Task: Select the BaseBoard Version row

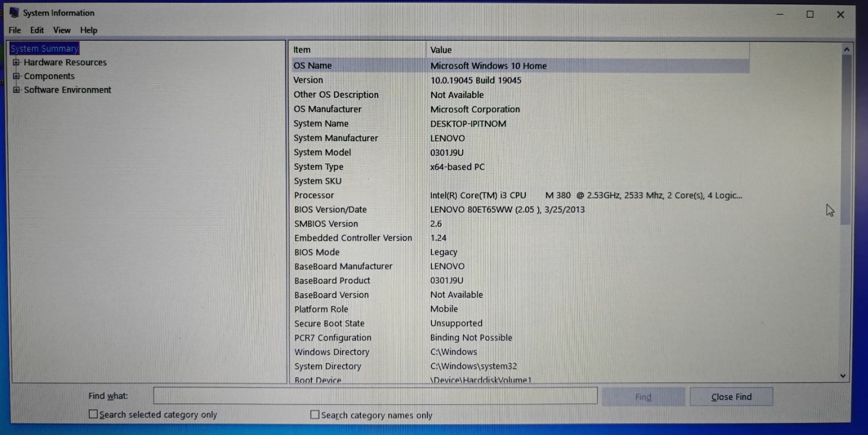Action: (520, 295)
